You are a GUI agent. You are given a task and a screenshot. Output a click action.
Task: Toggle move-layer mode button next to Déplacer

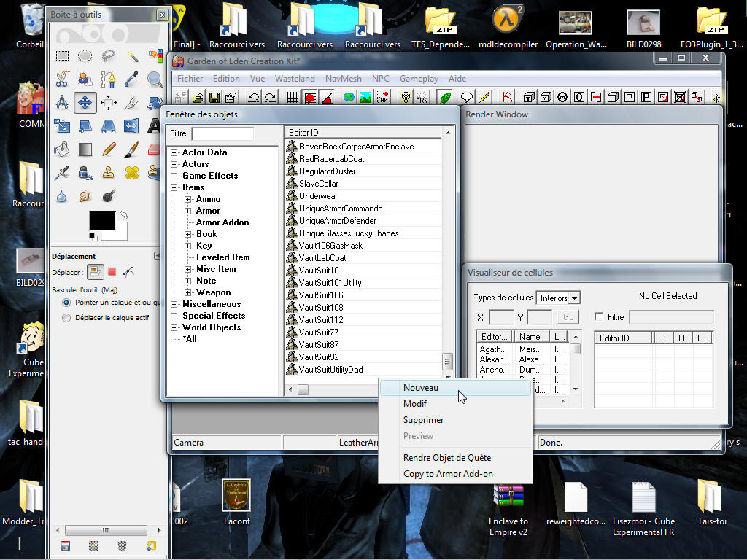[x=96, y=272]
